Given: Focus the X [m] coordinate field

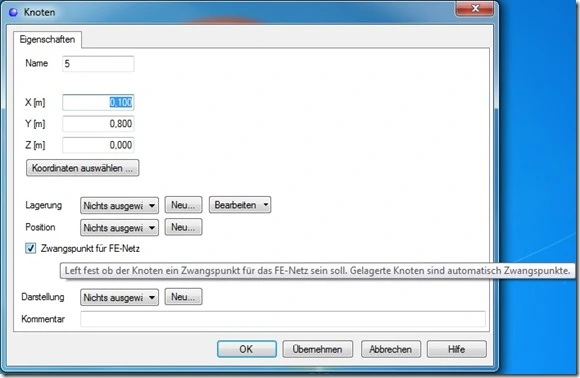Looking at the screenshot, I should tap(98, 102).
